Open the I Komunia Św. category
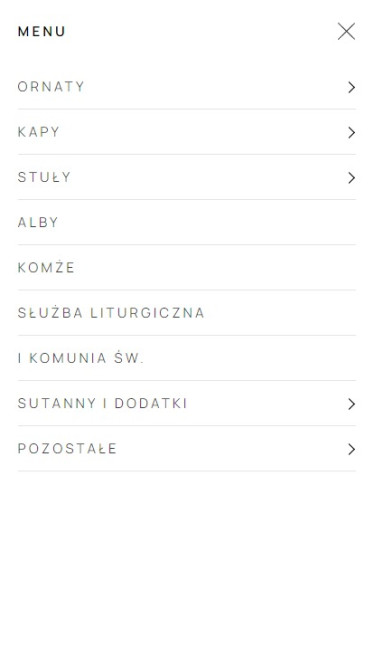Screen dimensions: 375x666 pyautogui.click(x=81, y=358)
